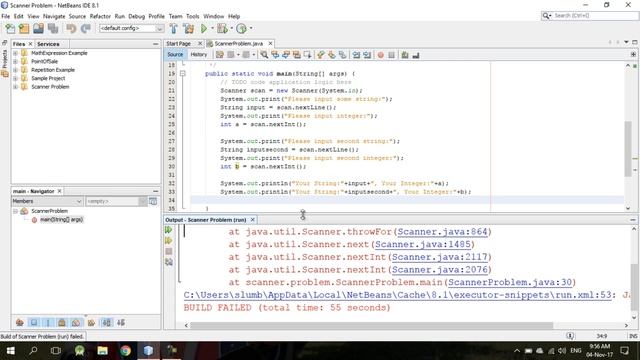Expand the PointOfSale project node

pyautogui.click(x=15, y=61)
